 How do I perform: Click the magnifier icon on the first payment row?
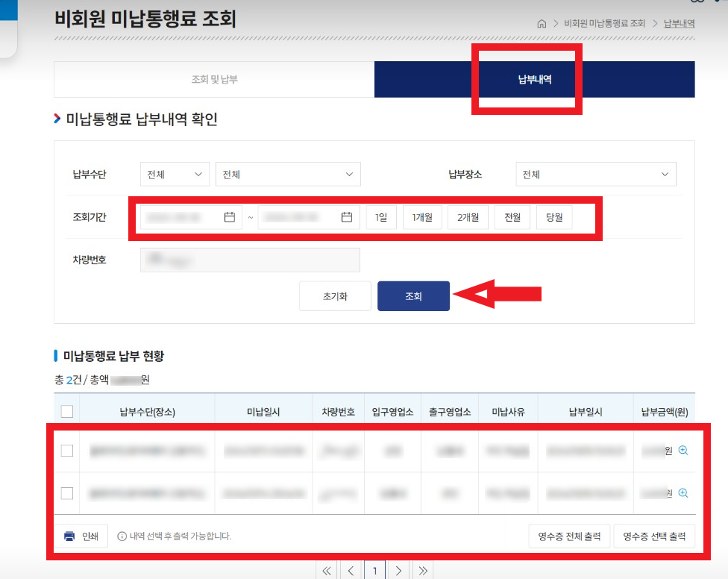683,450
